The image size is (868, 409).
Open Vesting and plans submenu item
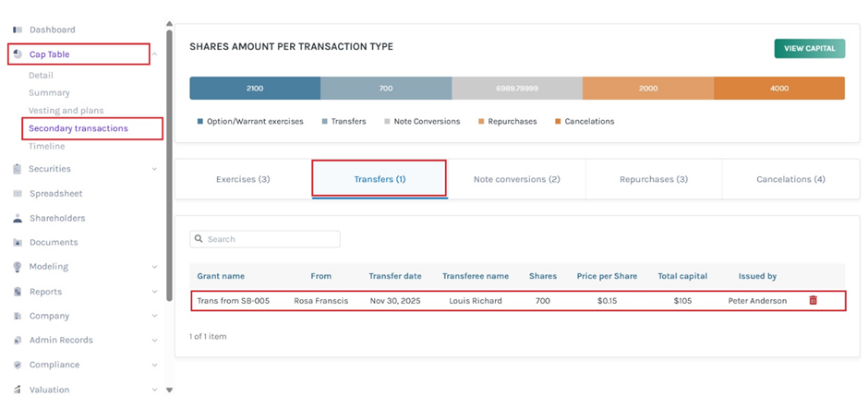coord(66,111)
